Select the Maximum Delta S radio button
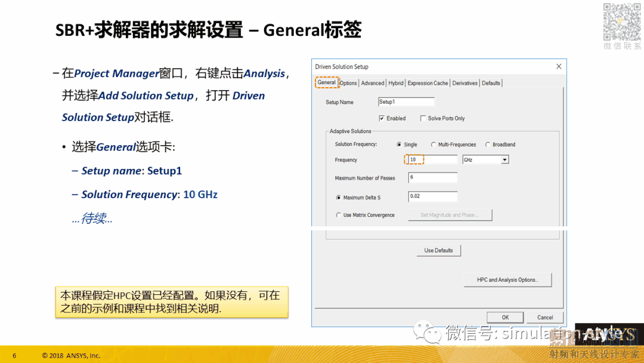644x363 pixels. (x=339, y=198)
